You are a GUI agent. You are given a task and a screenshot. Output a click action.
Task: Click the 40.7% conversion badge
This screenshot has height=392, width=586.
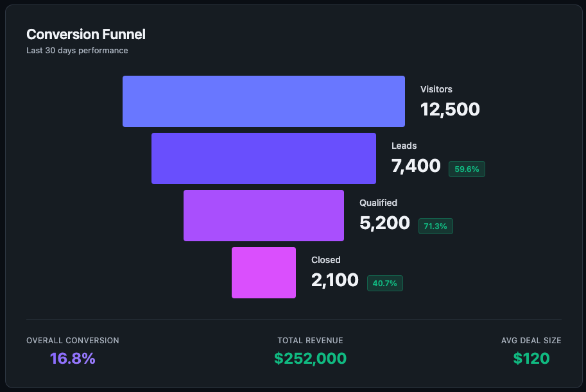[384, 284]
